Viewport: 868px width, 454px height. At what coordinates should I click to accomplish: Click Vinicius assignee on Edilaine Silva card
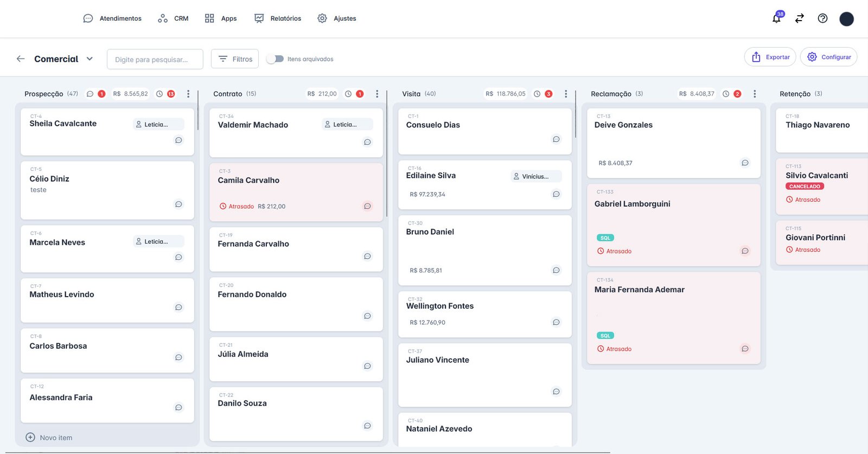[536, 176]
